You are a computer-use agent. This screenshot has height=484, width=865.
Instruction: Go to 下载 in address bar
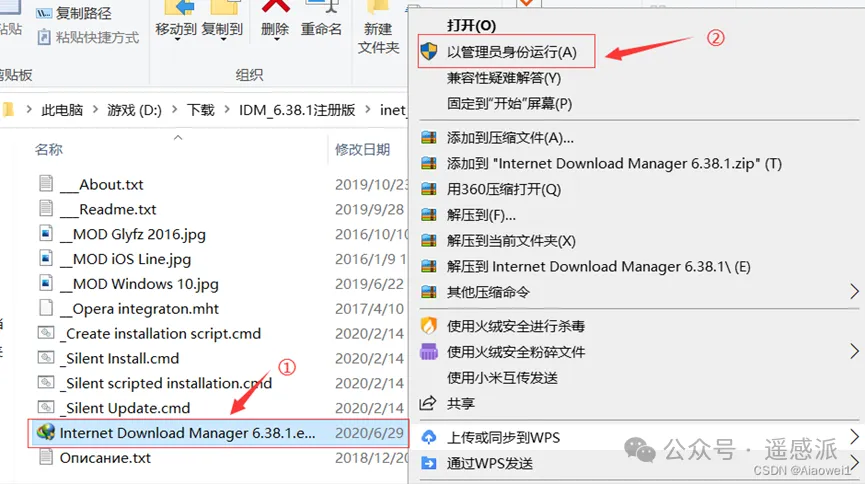pyautogui.click(x=200, y=110)
